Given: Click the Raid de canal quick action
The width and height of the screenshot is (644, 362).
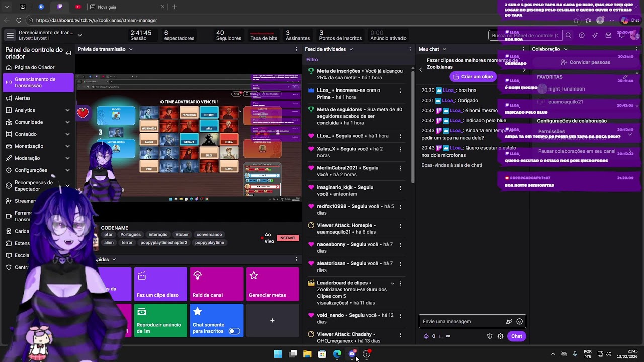Looking at the screenshot, I should click(x=216, y=284).
